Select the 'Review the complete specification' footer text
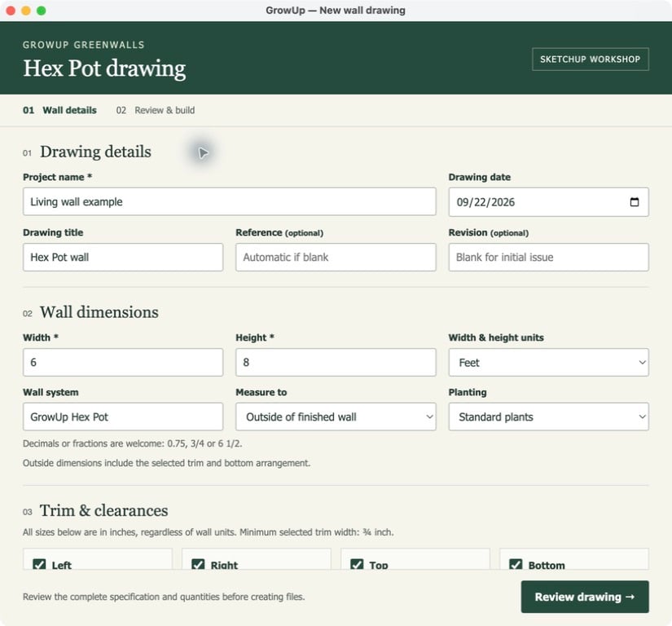The height and width of the screenshot is (626, 672). coord(164,597)
